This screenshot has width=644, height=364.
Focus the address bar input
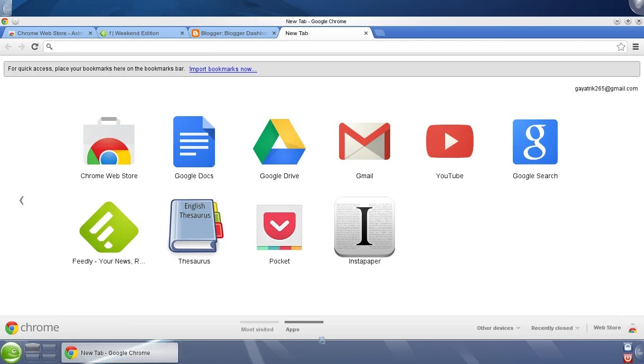tap(335, 46)
